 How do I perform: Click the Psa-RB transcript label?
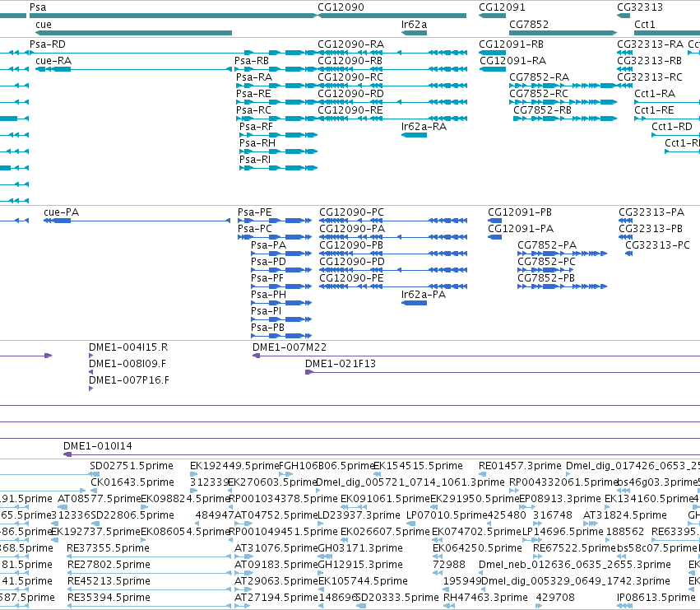click(252, 61)
